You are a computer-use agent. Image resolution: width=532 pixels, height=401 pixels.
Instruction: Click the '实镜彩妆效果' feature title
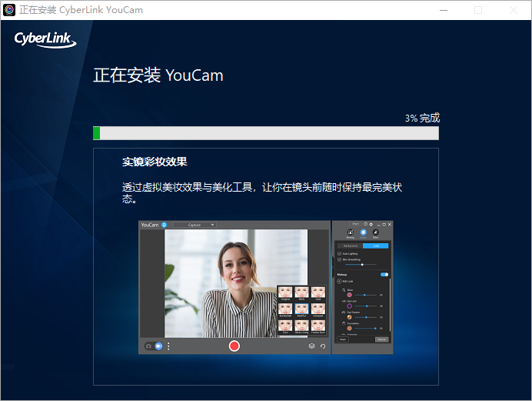pyautogui.click(x=155, y=162)
